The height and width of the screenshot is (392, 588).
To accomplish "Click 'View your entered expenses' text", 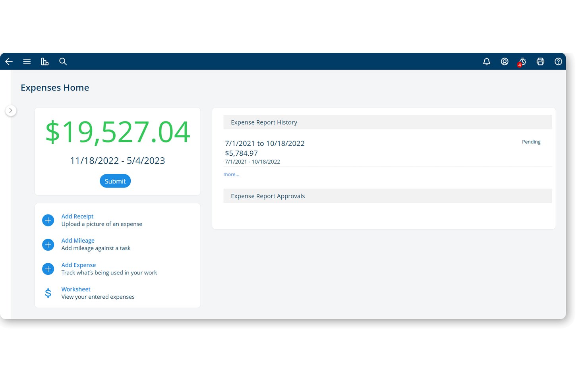I will point(98,297).
